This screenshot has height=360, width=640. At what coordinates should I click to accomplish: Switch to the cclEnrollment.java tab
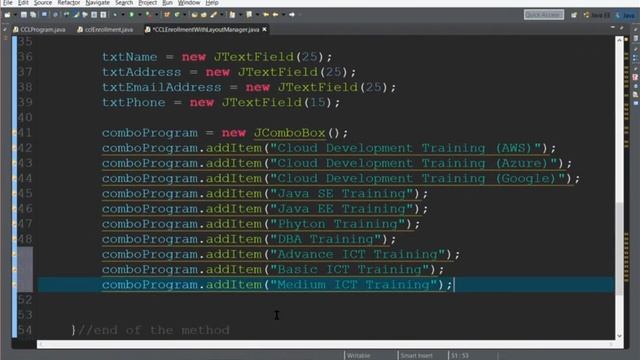pos(105,29)
